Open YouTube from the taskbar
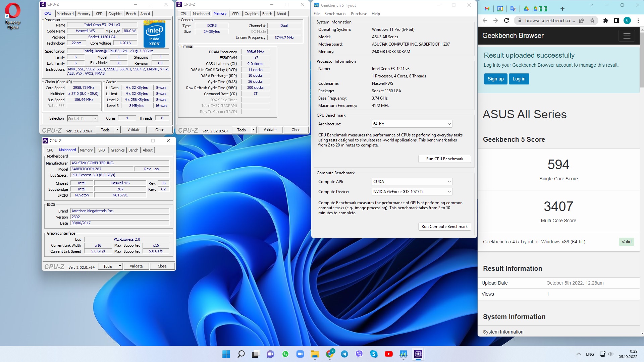644x362 pixels. 389,354
